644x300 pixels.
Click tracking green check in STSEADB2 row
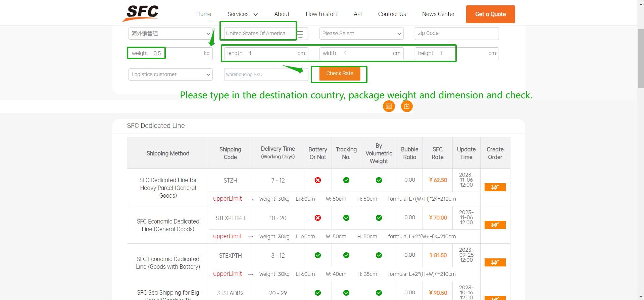click(x=346, y=293)
